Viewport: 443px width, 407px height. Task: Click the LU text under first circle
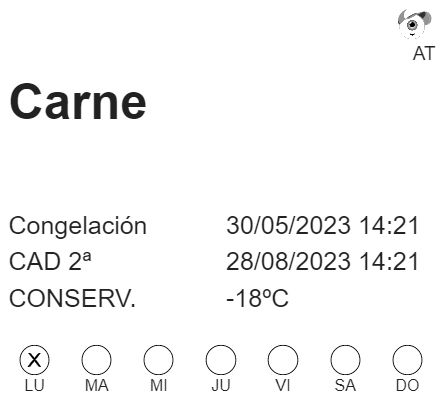[34, 386]
